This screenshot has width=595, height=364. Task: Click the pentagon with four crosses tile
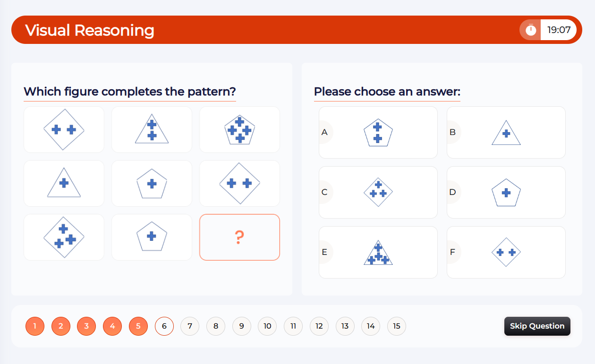pos(239,129)
